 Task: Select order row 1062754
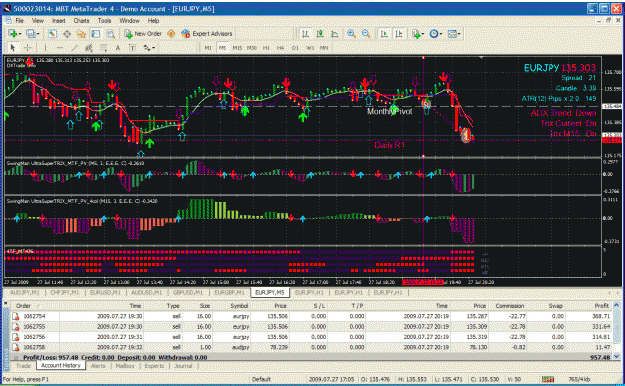tap(311, 316)
